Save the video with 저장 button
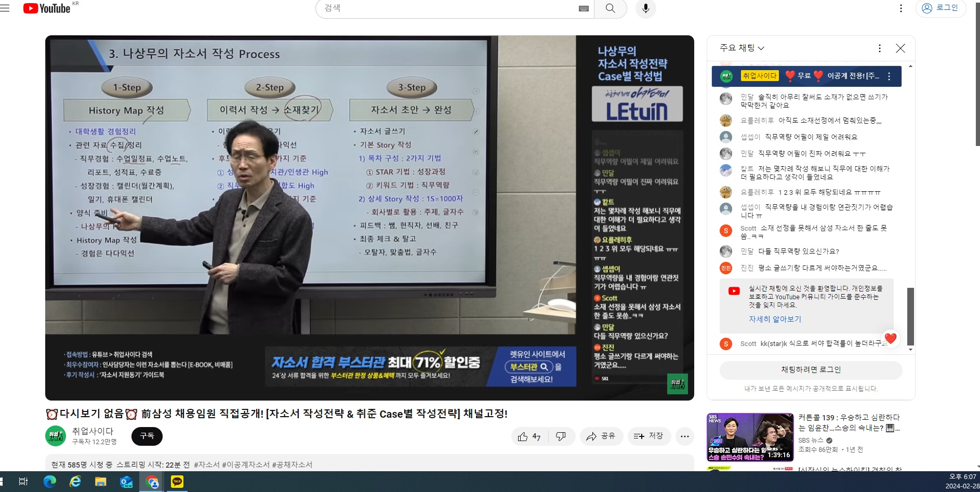Image resolution: width=980 pixels, height=492 pixels. [x=649, y=436]
